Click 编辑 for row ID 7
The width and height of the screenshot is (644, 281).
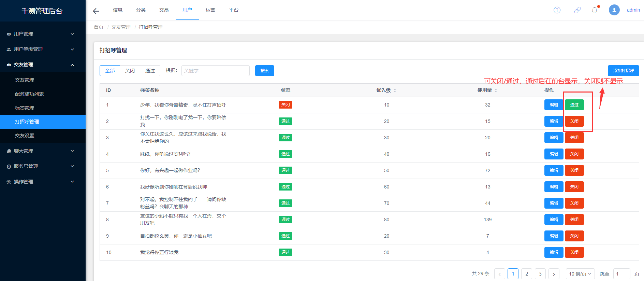554,203
